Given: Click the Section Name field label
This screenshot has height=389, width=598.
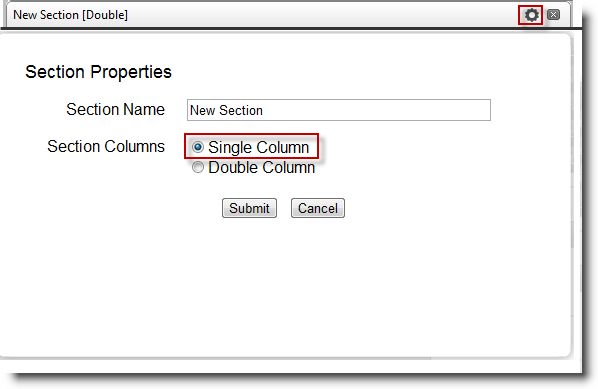Looking at the screenshot, I should coord(115,109).
